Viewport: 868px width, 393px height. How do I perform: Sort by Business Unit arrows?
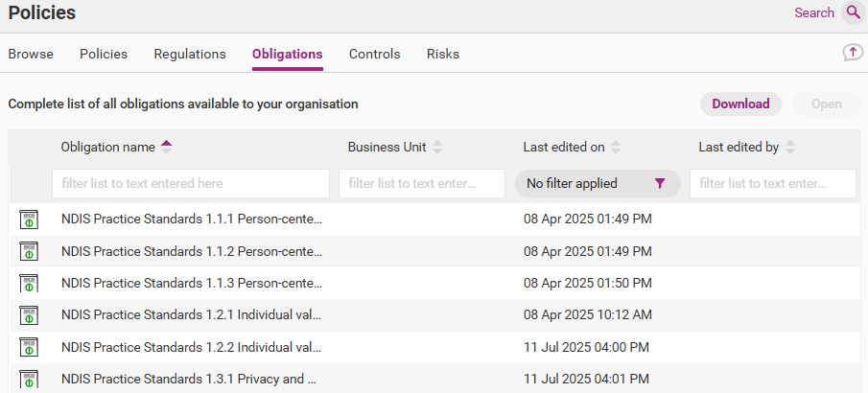click(x=437, y=148)
